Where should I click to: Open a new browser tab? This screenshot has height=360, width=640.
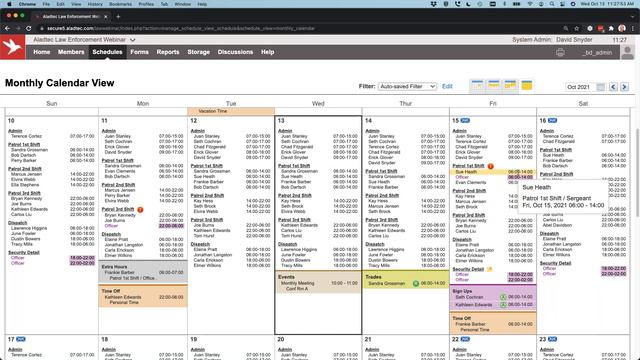pyautogui.click(x=118, y=17)
